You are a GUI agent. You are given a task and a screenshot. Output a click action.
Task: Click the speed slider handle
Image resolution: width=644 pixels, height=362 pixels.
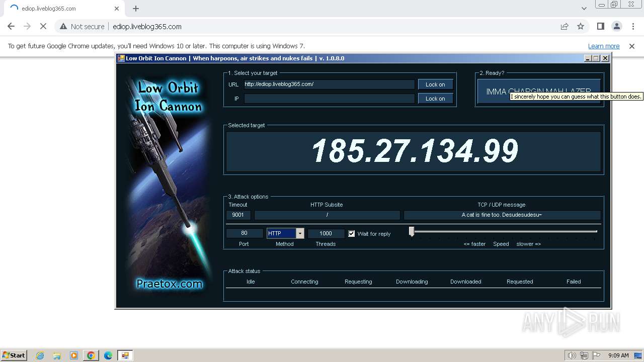point(412,231)
